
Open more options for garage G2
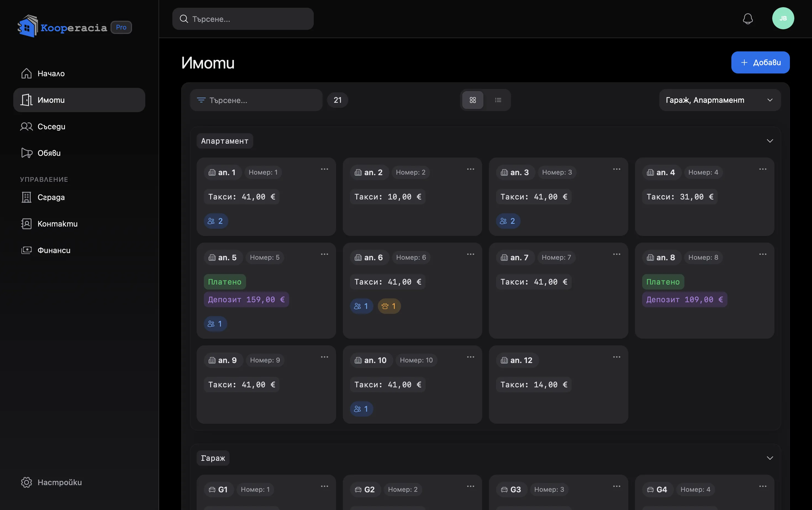click(x=470, y=486)
